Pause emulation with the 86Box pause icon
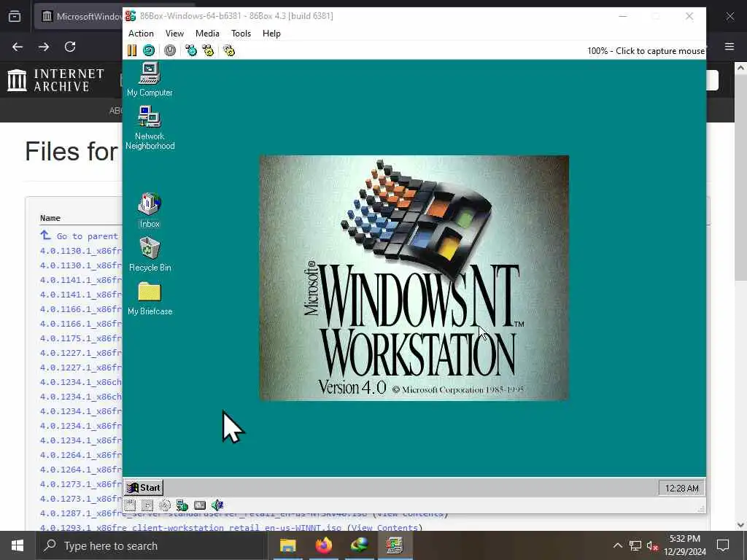Viewport: 747px width, 560px height. (x=132, y=50)
